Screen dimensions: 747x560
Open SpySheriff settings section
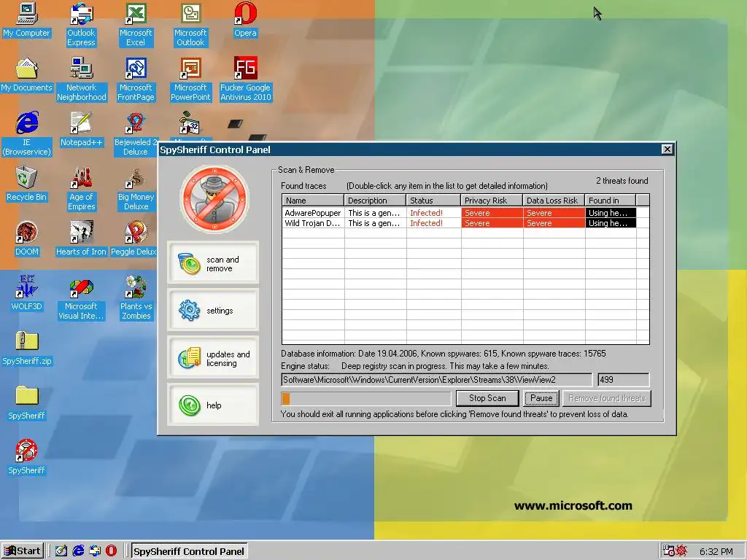click(x=213, y=310)
